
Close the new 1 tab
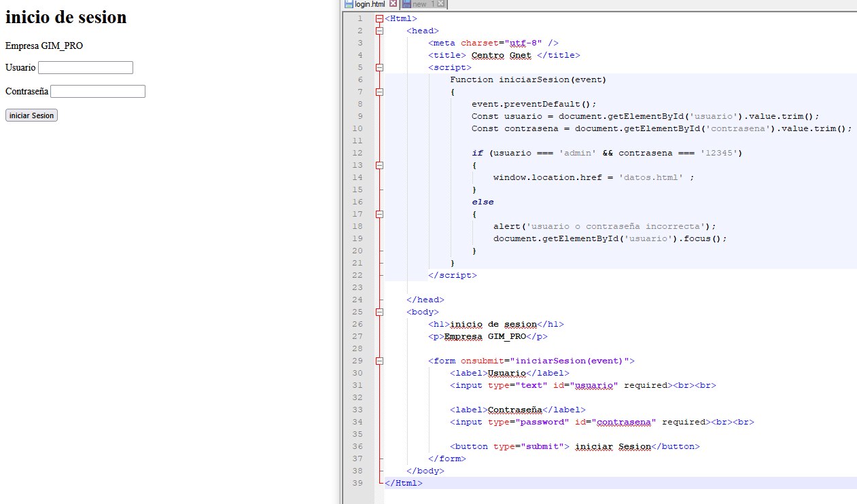(440, 4)
